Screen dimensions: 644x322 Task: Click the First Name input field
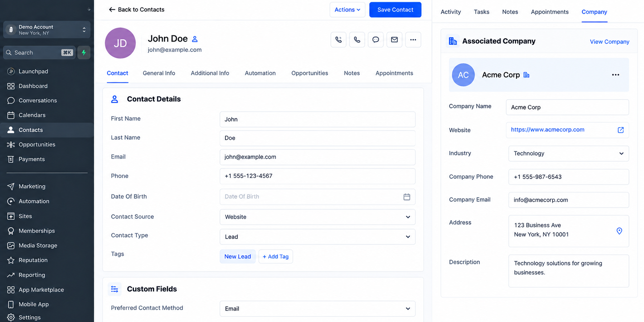click(317, 119)
